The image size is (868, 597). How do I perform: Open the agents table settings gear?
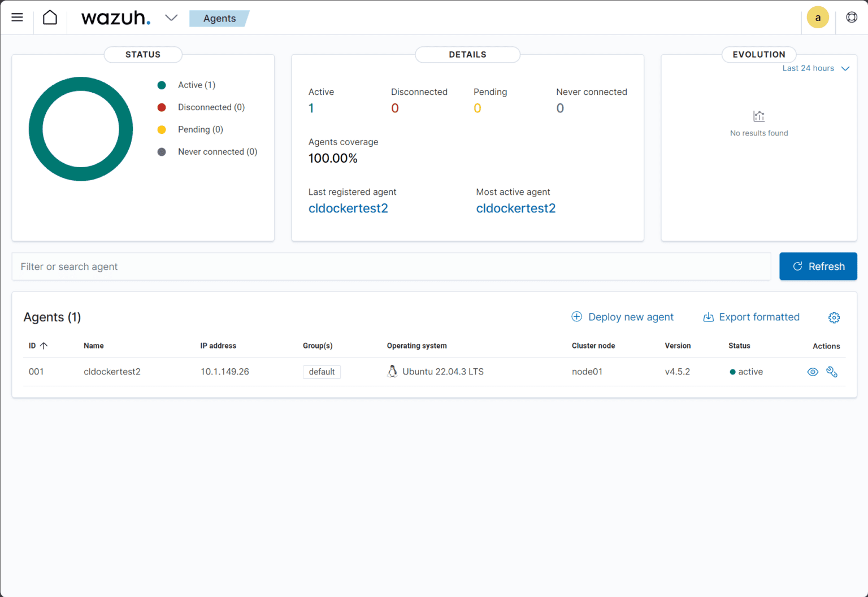click(834, 317)
